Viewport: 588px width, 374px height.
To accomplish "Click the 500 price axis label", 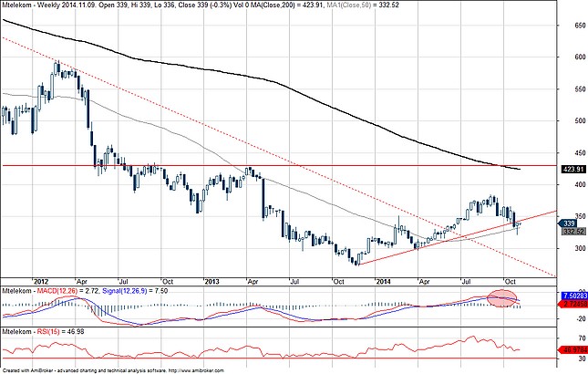I will click(x=580, y=120).
